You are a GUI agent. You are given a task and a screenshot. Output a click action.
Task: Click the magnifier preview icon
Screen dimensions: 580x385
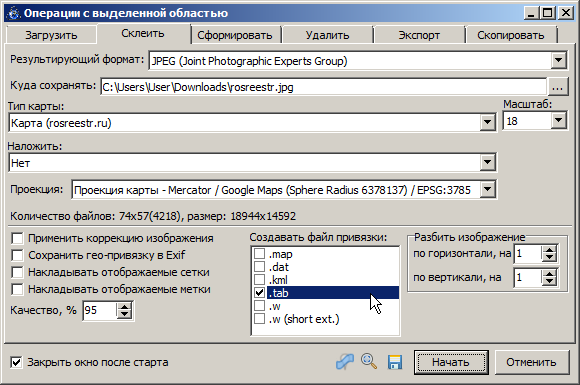[x=369, y=361]
